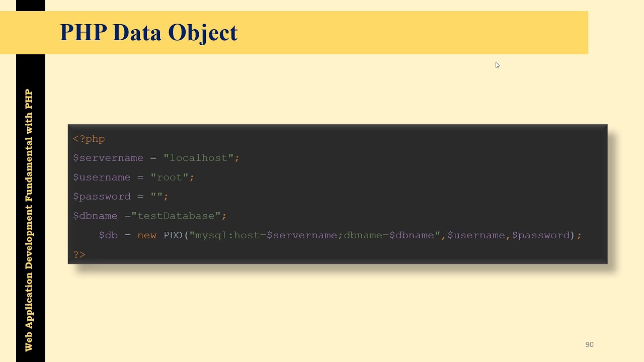Click the "root" string value

[x=170, y=177]
